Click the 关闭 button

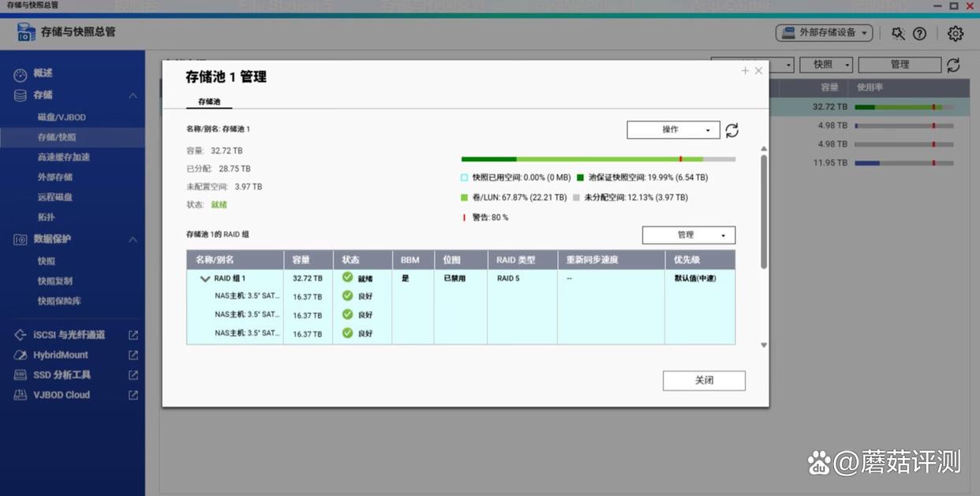pyautogui.click(x=704, y=380)
